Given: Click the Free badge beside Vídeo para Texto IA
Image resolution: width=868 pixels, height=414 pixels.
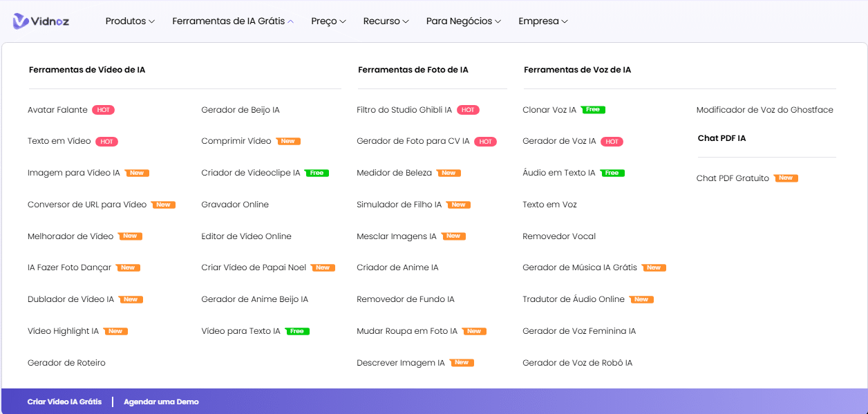Looking at the screenshot, I should coord(297,331).
